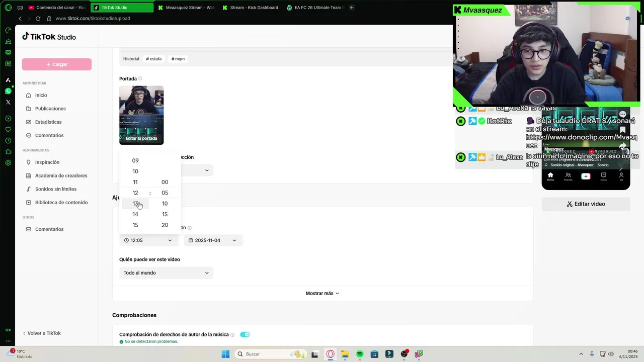Open extensions cube icon in sidebar
This screenshot has height=362, width=644.
point(8,152)
